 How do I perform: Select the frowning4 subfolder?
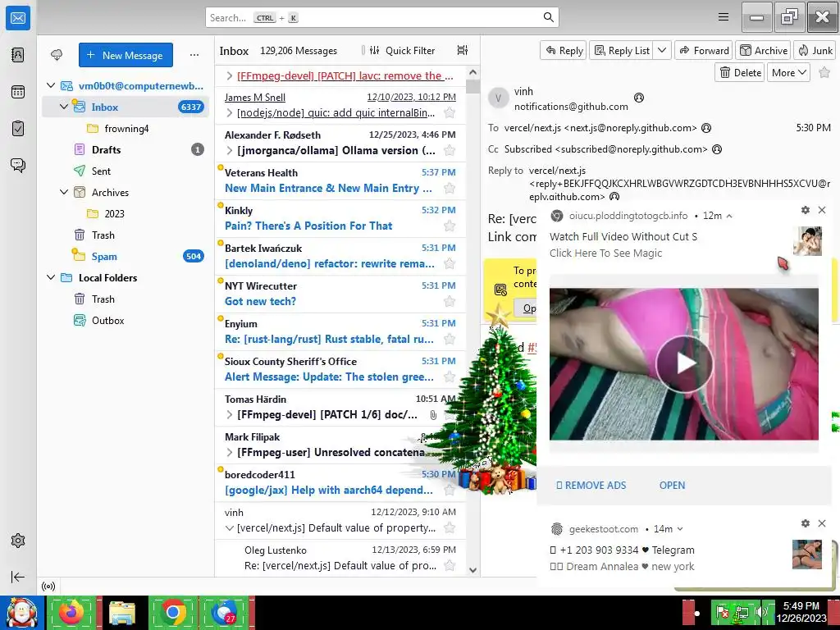point(126,128)
